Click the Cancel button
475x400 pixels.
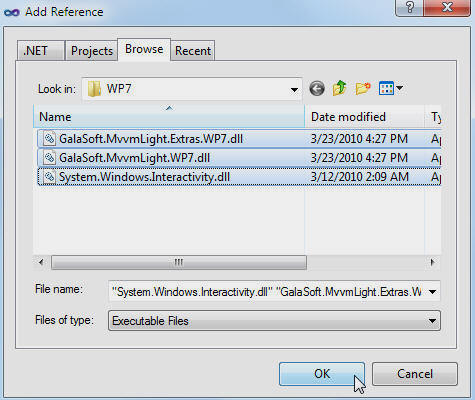(x=415, y=374)
